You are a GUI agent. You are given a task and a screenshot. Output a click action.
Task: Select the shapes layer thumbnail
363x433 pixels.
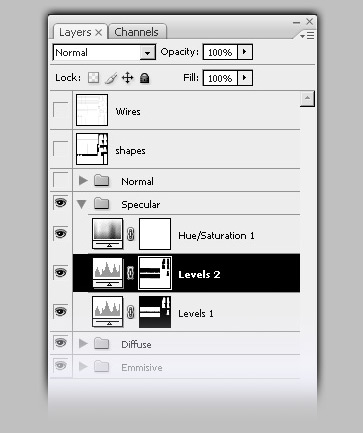coord(92,149)
